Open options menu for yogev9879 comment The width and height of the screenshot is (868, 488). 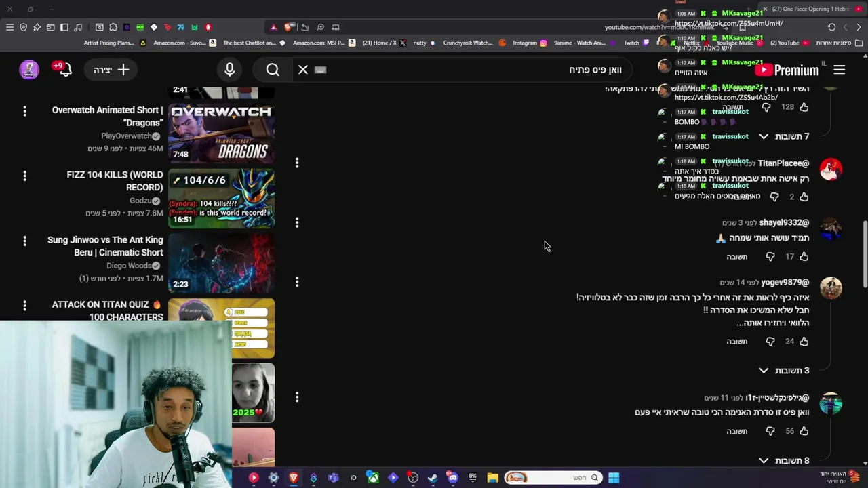[x=297, y=282]
